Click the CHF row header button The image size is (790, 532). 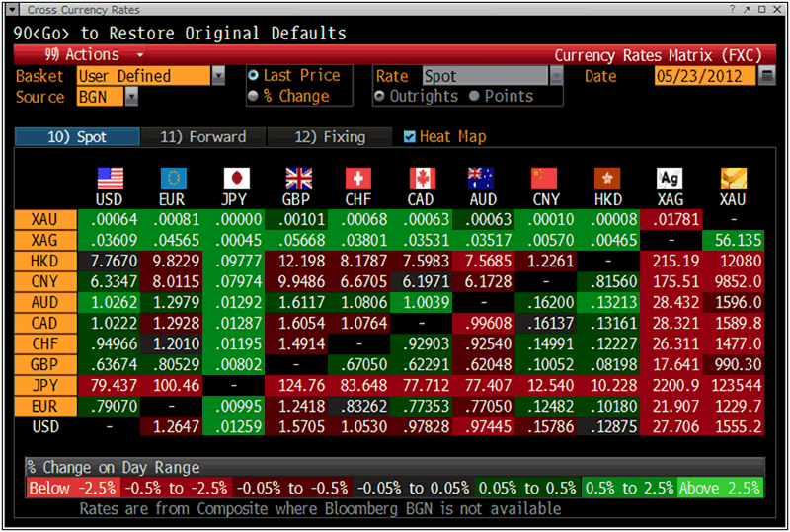[x=45, y=343]
